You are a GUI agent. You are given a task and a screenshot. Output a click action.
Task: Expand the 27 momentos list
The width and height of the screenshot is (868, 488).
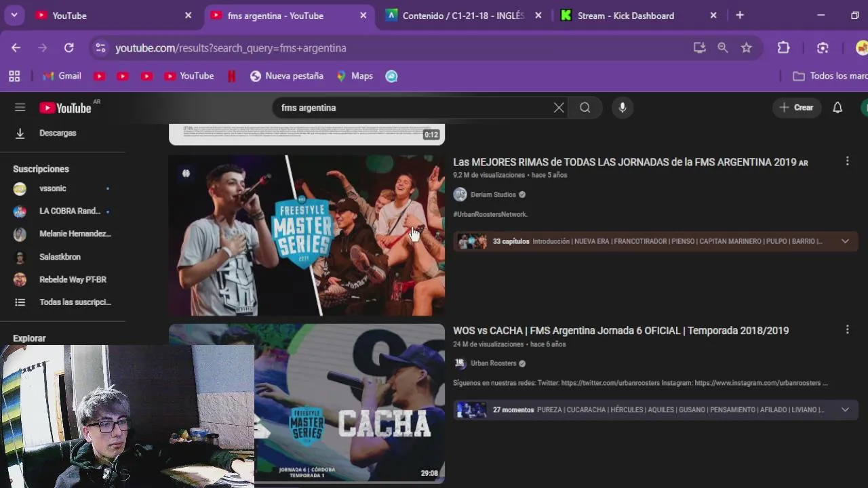[x=845, y=409]
